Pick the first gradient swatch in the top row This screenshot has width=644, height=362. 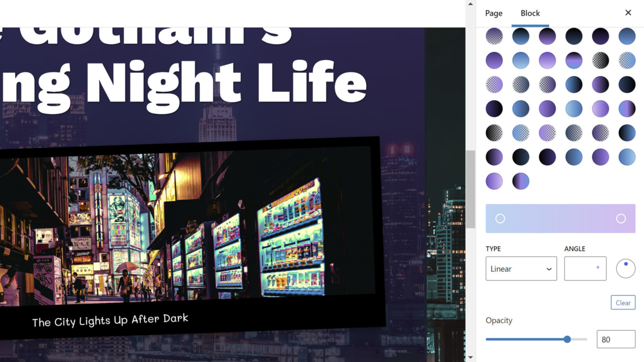[x=494, y=36]
